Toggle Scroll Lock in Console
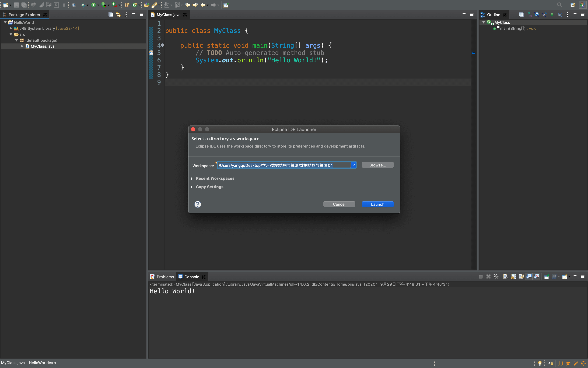 click(x=513, y=277)
